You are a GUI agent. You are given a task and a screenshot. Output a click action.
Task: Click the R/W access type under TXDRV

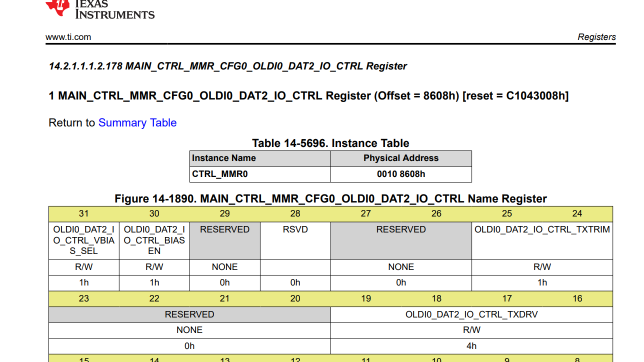471,330
